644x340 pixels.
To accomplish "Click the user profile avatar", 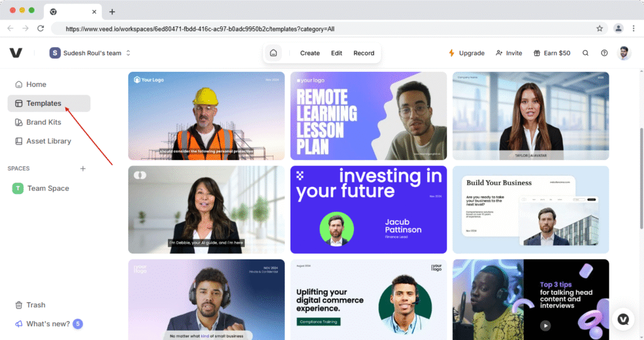I will 624,53.
